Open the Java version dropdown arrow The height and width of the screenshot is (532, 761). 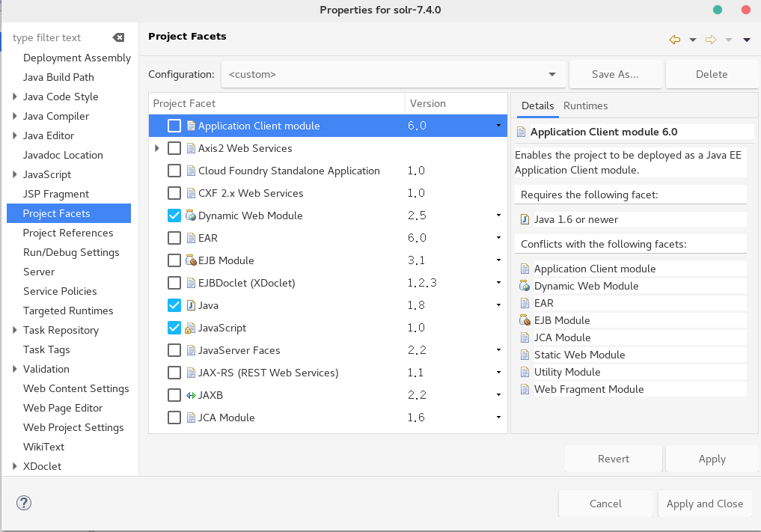point(498,305)
